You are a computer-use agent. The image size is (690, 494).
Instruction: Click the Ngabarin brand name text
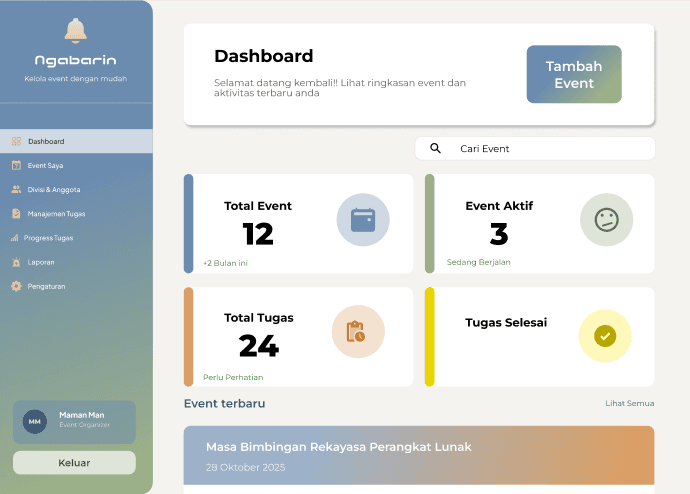76,60
